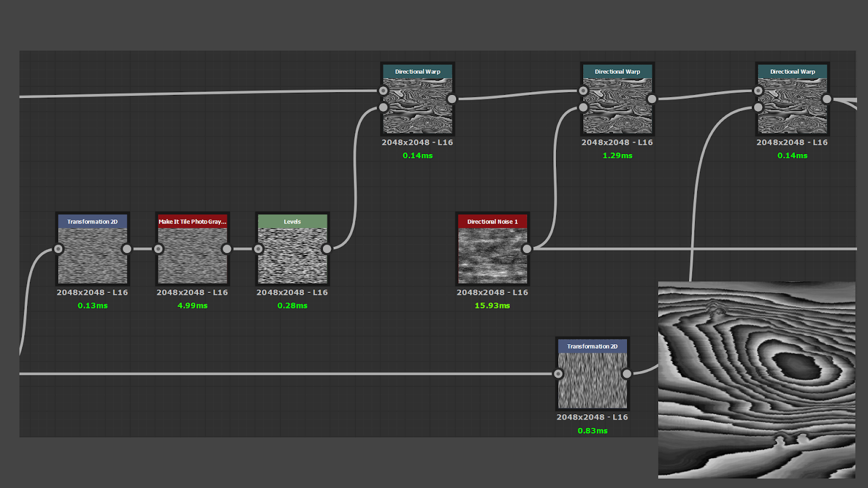Click title of the rightmost Directional Warp node
868x488 pixels.
[x=793, y=72]
